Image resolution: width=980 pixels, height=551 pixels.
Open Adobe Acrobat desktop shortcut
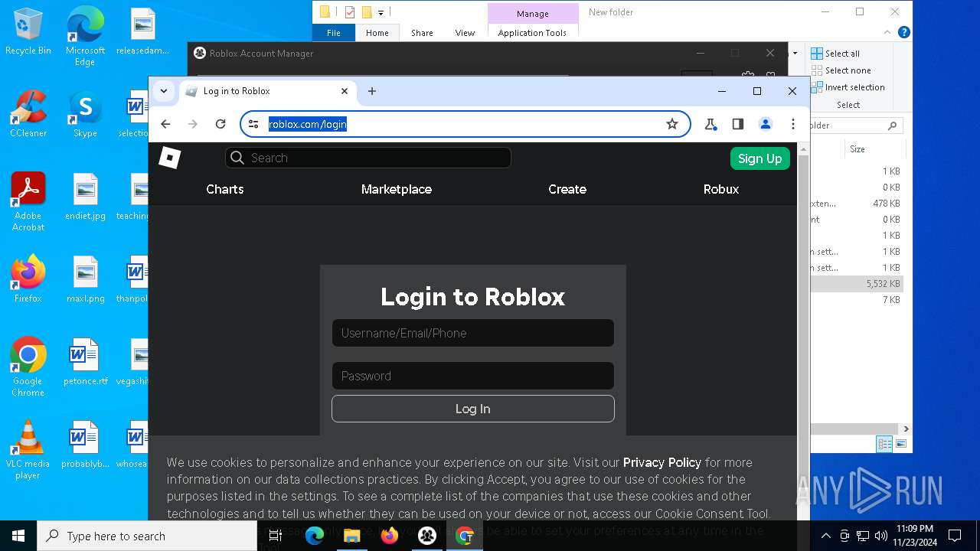pyautogui.click(x=28, y=202)
